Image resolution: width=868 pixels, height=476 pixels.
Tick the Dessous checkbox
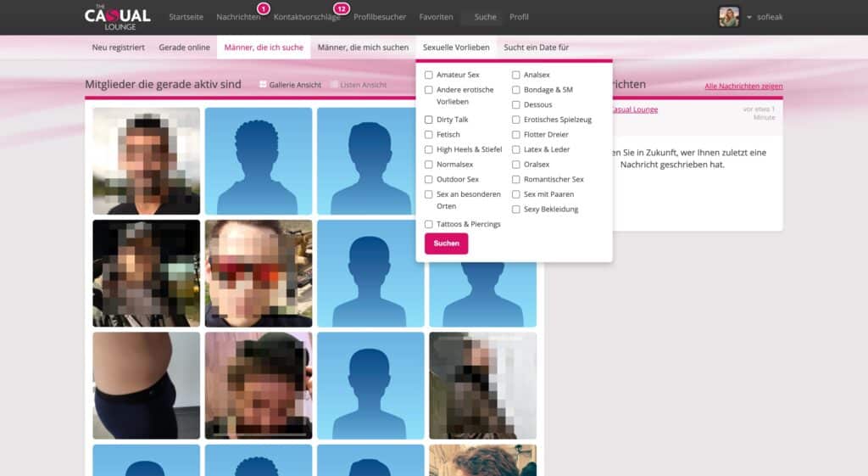point(516,104)
